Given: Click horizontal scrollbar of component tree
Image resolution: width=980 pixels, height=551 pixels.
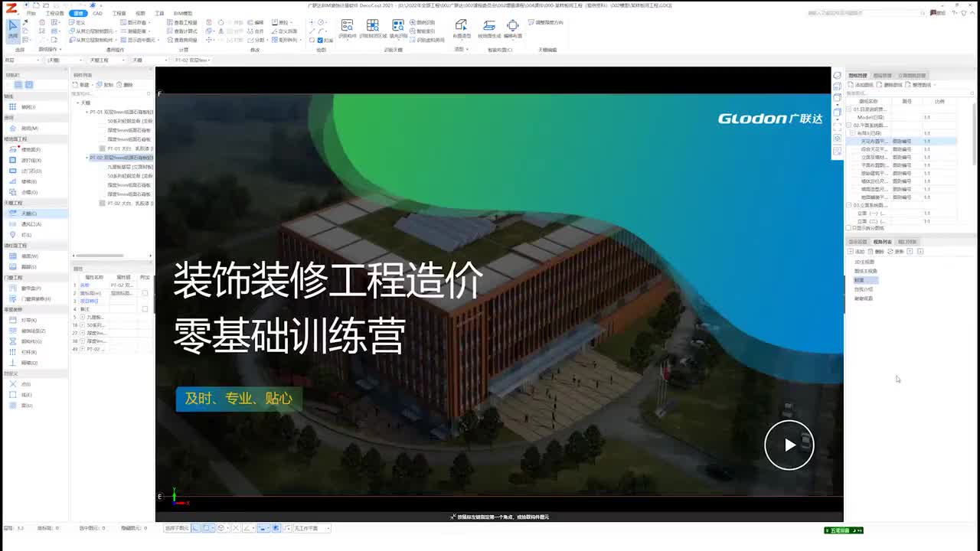Looking at the screenshot, I should coord(100,256).
